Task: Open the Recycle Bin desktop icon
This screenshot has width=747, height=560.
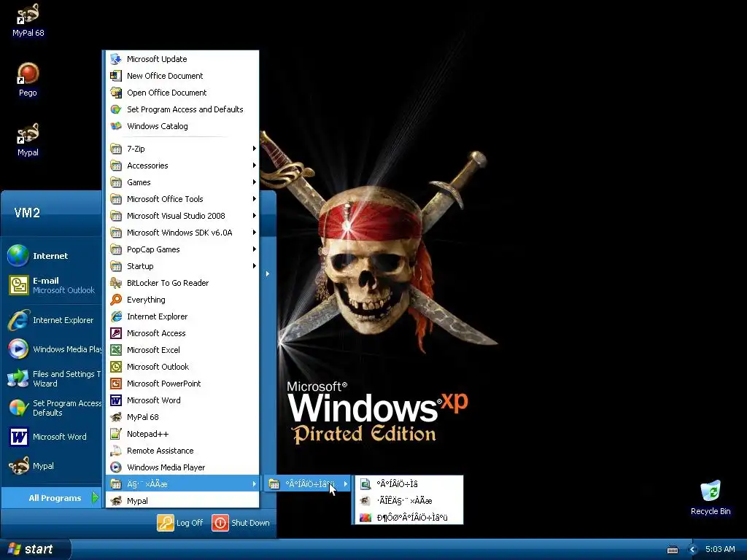Action: click(711, 497)
